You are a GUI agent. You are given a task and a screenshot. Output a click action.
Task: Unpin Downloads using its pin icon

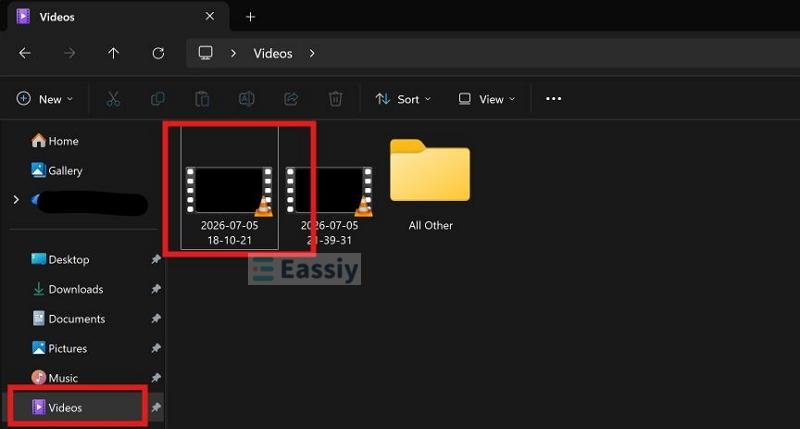click(156, 289)
